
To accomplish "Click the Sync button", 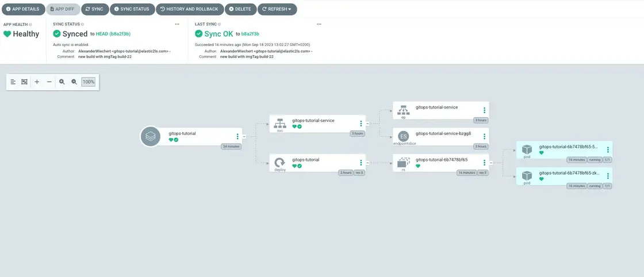I will 94,9.
